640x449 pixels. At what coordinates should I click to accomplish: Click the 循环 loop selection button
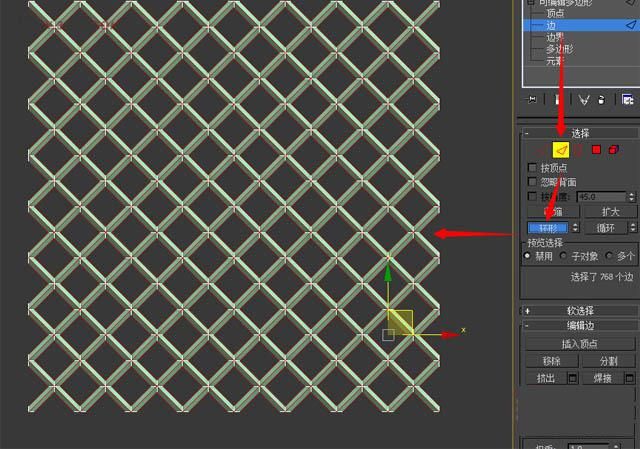point(606,227)
